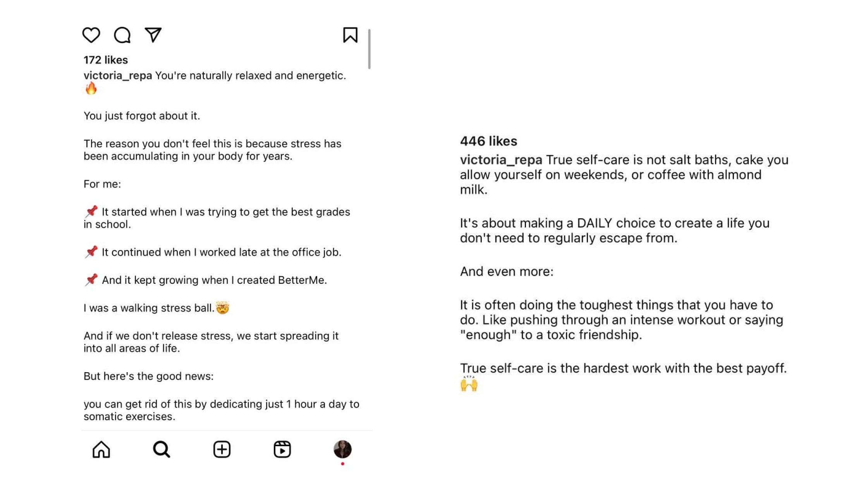View the 172 likes list
Image resolution: width=868 pixels, height=497 pixels.
[x=106, y=60]
